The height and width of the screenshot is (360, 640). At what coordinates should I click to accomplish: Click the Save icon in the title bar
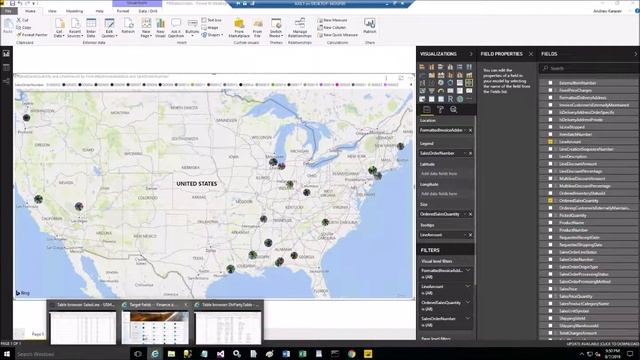click(x=13, y=3)
